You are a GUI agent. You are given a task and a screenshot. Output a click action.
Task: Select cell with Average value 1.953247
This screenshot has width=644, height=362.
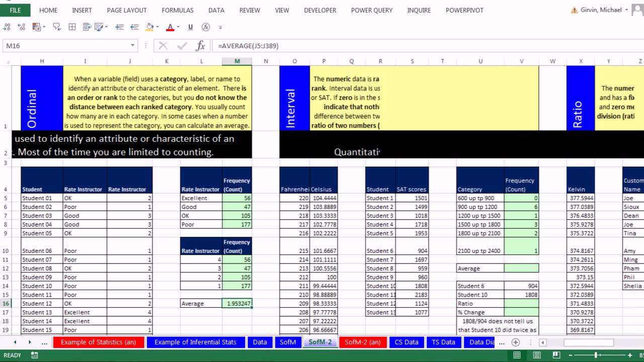point(237,303)
